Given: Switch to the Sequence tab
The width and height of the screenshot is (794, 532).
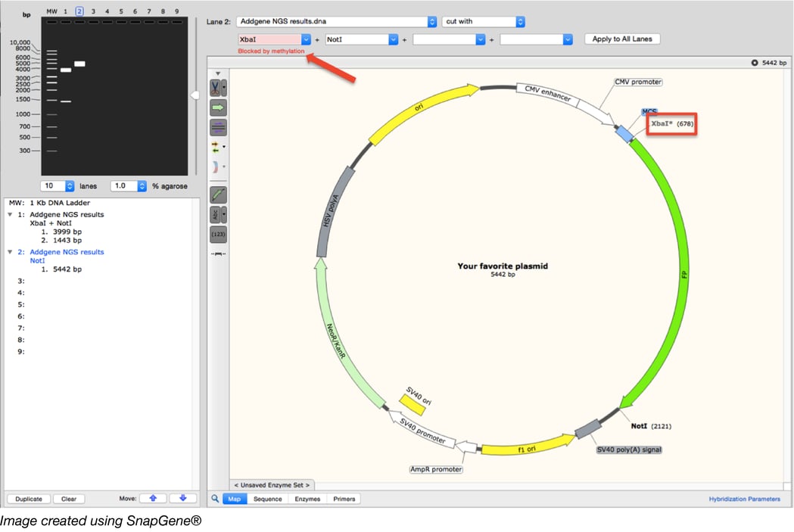Looking at the screenshot, I should click(268, 499).
